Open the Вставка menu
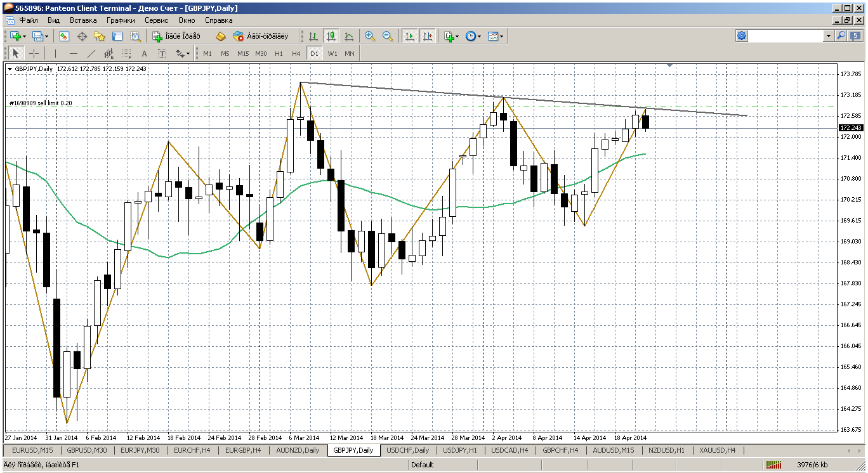Screen dimensions: 868x473 tap(83, 20)
